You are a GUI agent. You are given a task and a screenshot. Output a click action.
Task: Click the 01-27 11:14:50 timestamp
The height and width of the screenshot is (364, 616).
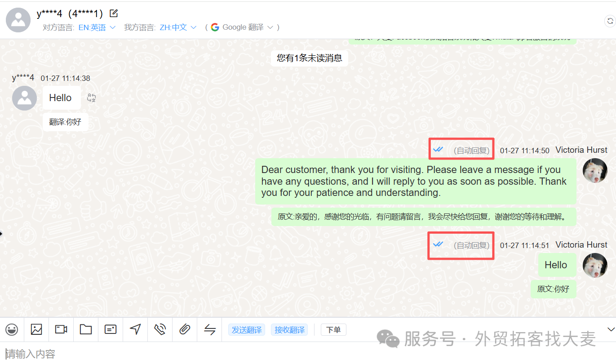coord(524,151)
